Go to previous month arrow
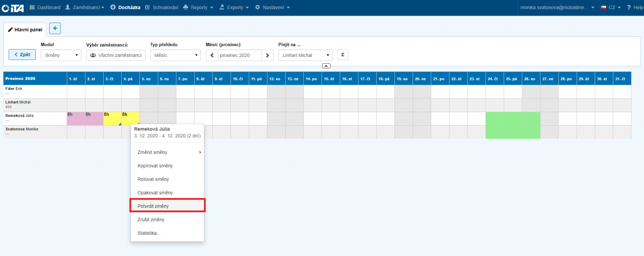This screenshot has width=644, height=256. point(212,55)
